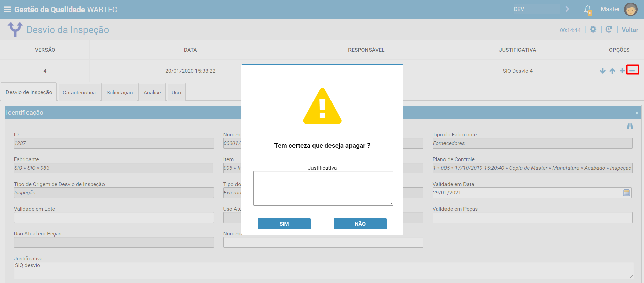644x283 pixels.
Task: Click the date cell 20/01/2020 15:38:22
Action: click(x=190, y=71)
